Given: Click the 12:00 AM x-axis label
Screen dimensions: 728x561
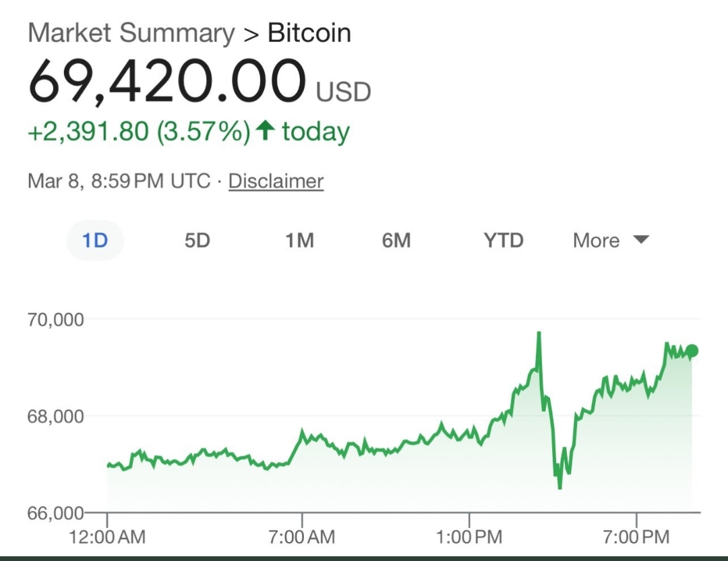Looking at the screenshot, I should [107, 537].
